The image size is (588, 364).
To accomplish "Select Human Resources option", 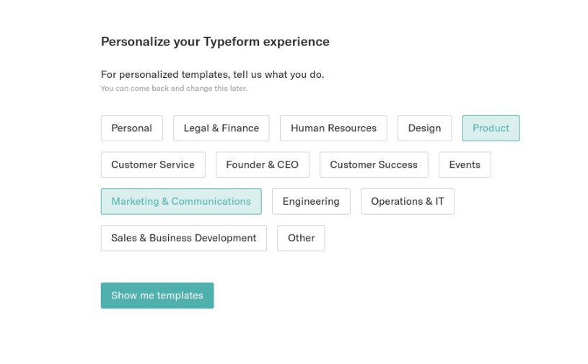I will (x=333, y=128).
